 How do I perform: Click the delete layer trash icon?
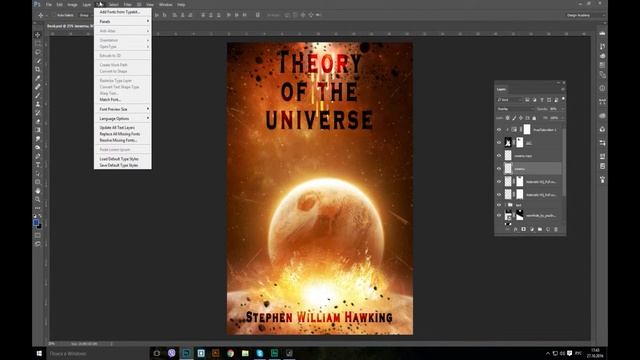(x=556, y=229)
